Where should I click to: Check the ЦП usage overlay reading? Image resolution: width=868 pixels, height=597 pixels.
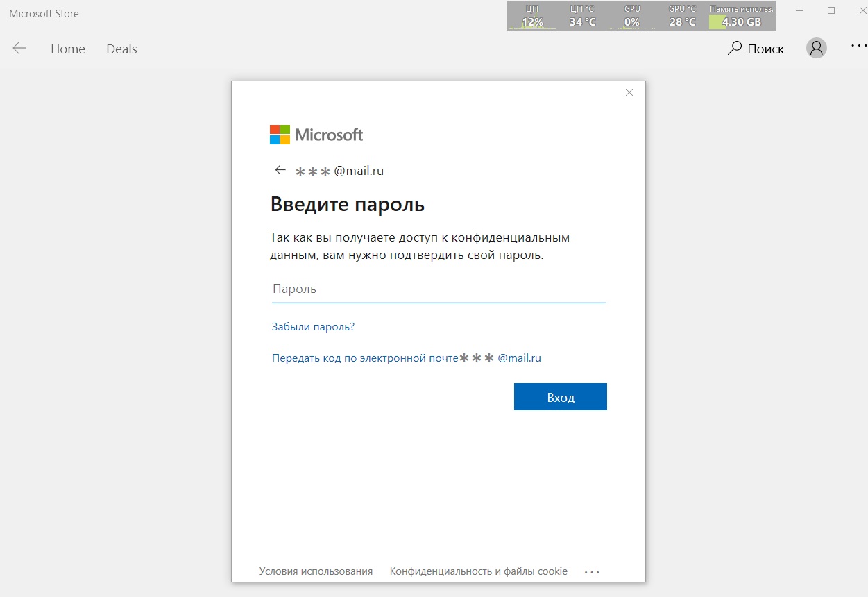point(532,16)
